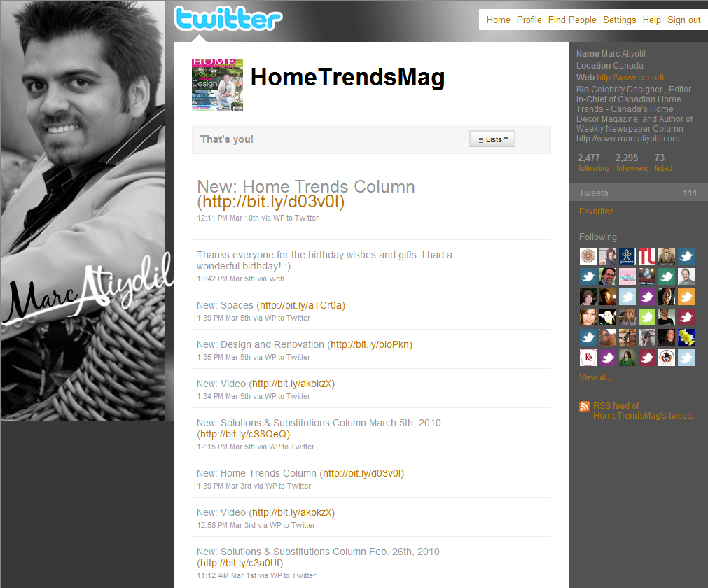Open the mandala pattern avatar in Following
This screenshot has width=708, height=588.
click(588, 256)
